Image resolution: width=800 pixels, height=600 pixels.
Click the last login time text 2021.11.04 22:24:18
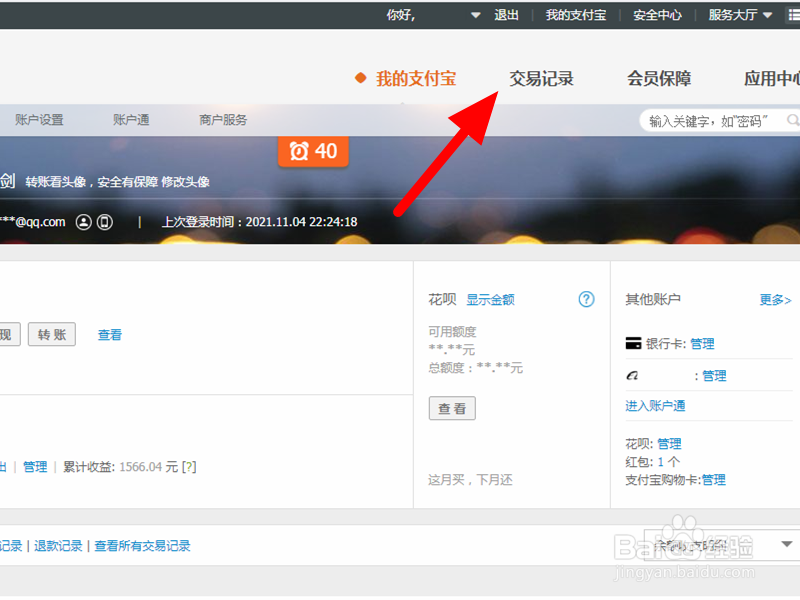point(302,222)
